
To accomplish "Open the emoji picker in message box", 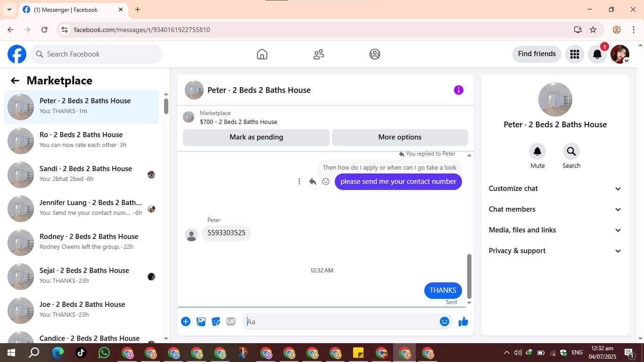I will pos(445,321).
